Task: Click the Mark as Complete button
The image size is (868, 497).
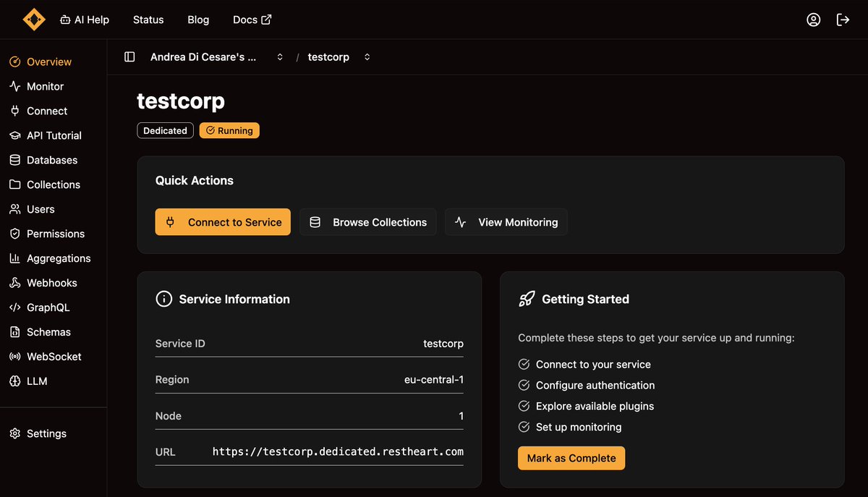Action: [x=571, y=458]
